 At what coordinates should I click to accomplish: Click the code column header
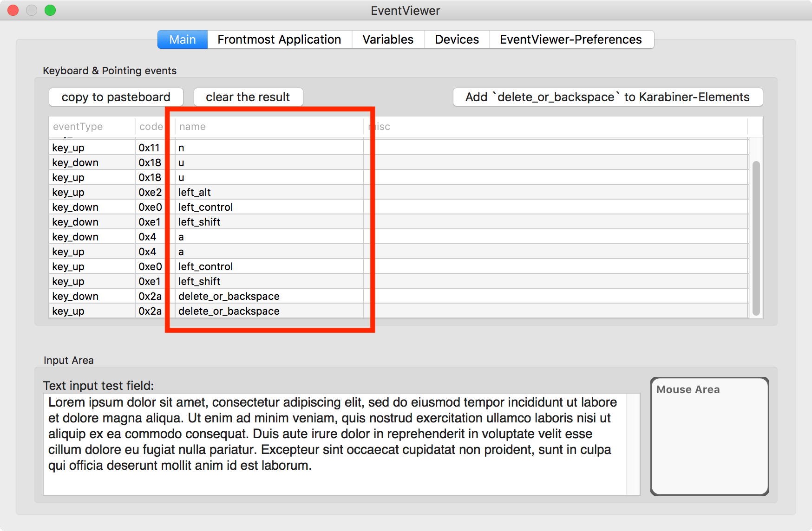tap(151, 127)
